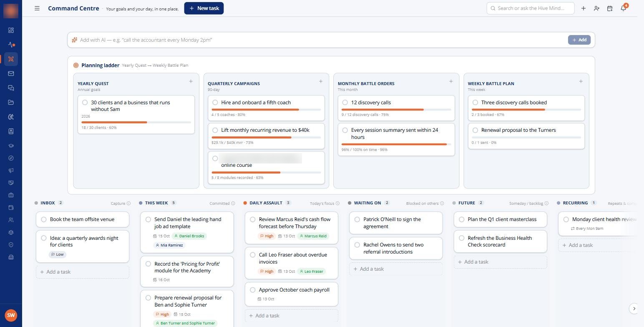Viewport: 644px width, 327px height.
Task: Add a goal to Yearly Quest column
Action: (191, 81)
